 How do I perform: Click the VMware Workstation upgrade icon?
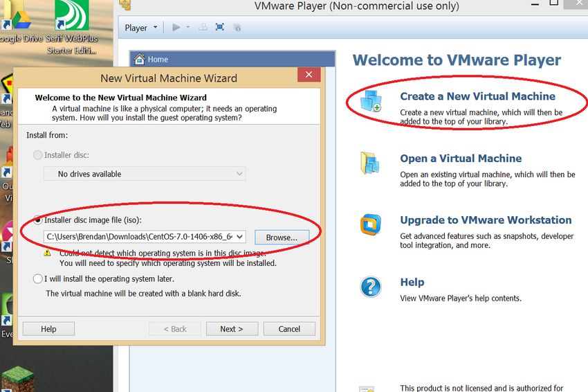[371, 224]
